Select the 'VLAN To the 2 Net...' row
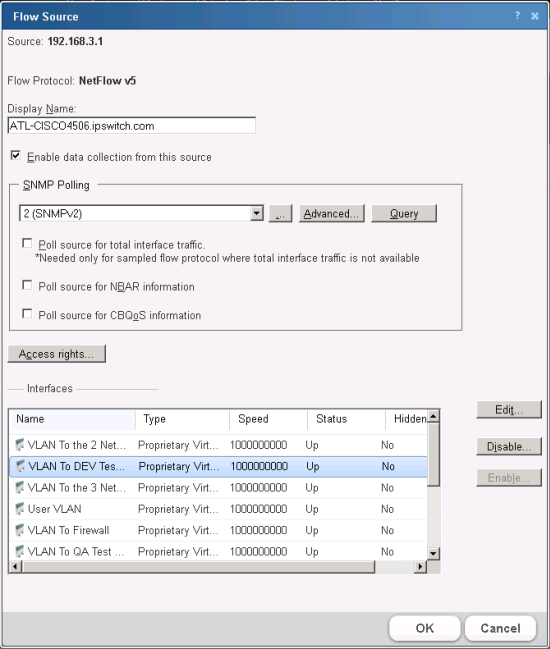Image resolution: width=550 pixels, height=649 pixels. 218,445
